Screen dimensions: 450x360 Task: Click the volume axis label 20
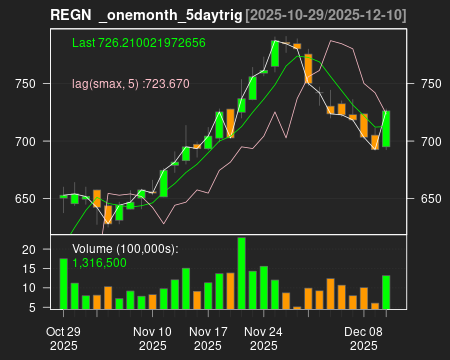tap(29, 249)
